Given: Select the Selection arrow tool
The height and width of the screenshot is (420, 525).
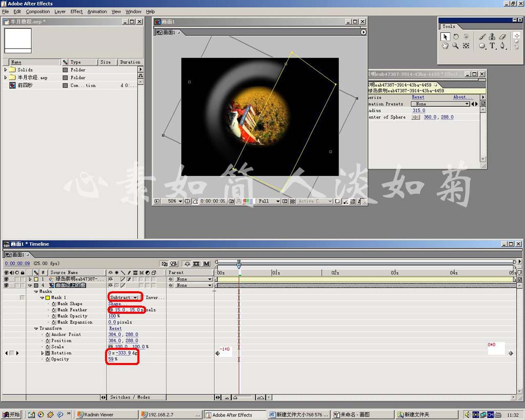Looking at the screenshot, I should point(445,36).
